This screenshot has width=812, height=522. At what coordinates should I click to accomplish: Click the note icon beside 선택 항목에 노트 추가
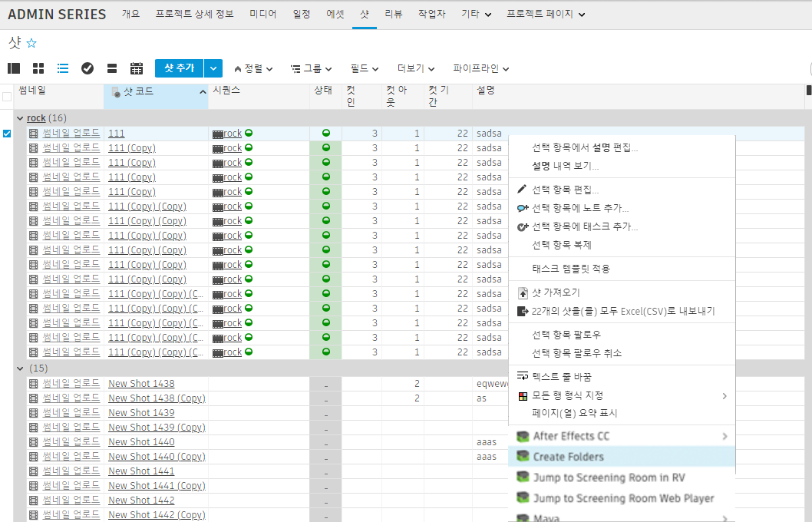point(523,208)
